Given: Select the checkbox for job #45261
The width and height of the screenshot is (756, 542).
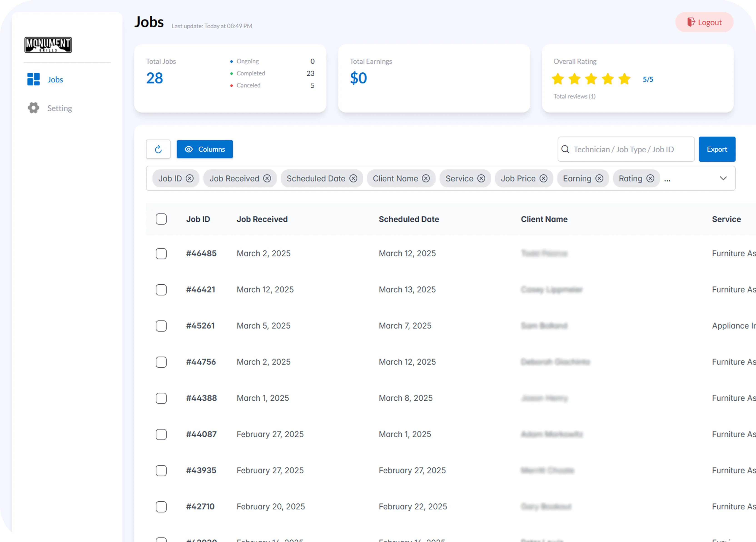Looking at the screenshot, I should [161, 326].
